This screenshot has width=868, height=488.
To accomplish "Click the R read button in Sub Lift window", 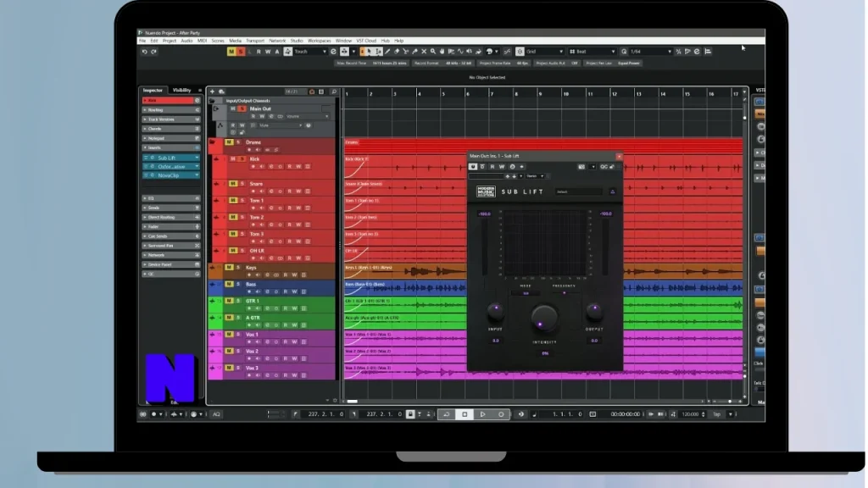I will coord(492,167).
